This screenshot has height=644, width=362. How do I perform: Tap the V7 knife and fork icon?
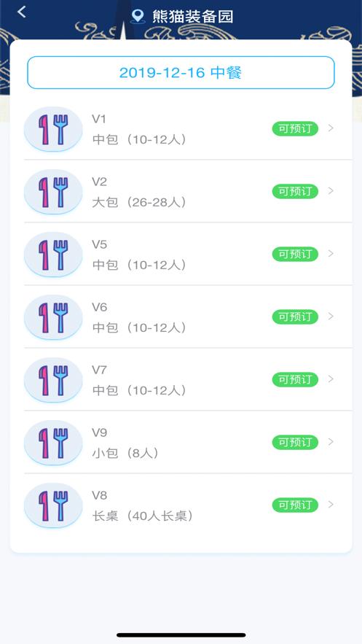(x=53, y=380)
